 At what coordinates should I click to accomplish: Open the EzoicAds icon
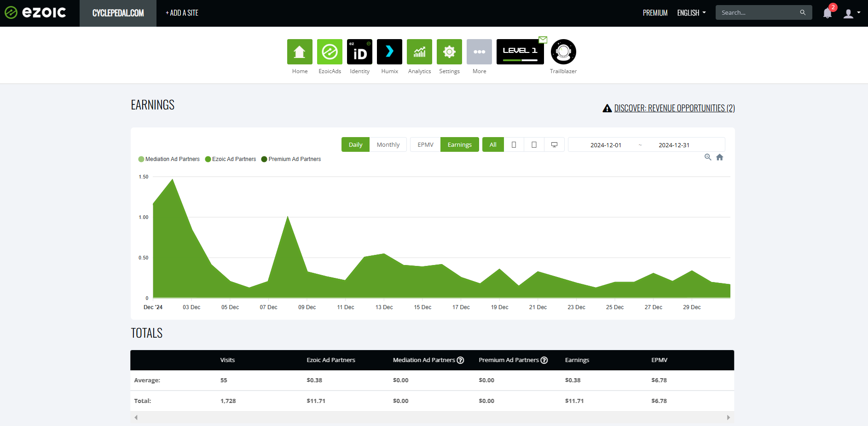[330, 52]
